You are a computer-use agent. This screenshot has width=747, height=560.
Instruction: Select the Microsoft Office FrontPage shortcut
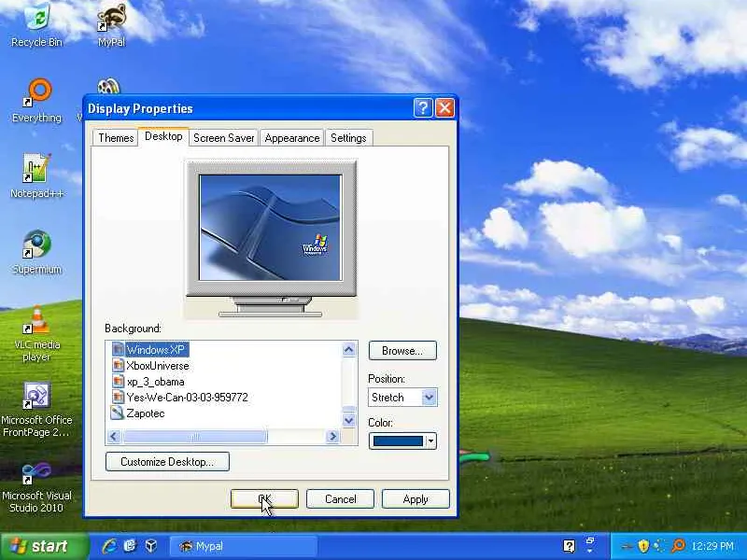(36, 409)
